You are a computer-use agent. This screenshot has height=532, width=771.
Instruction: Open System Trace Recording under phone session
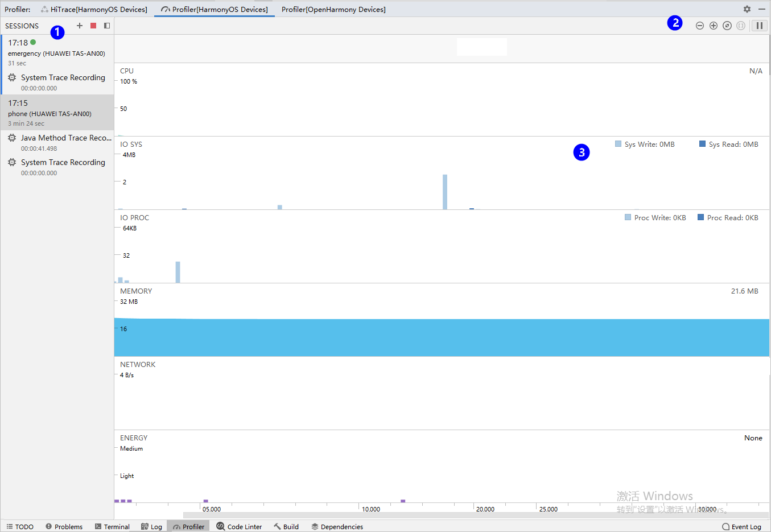coord(57,167)
